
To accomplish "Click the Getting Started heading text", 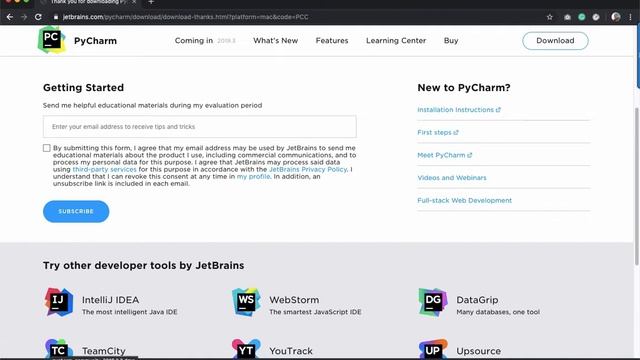I will 83,88.
